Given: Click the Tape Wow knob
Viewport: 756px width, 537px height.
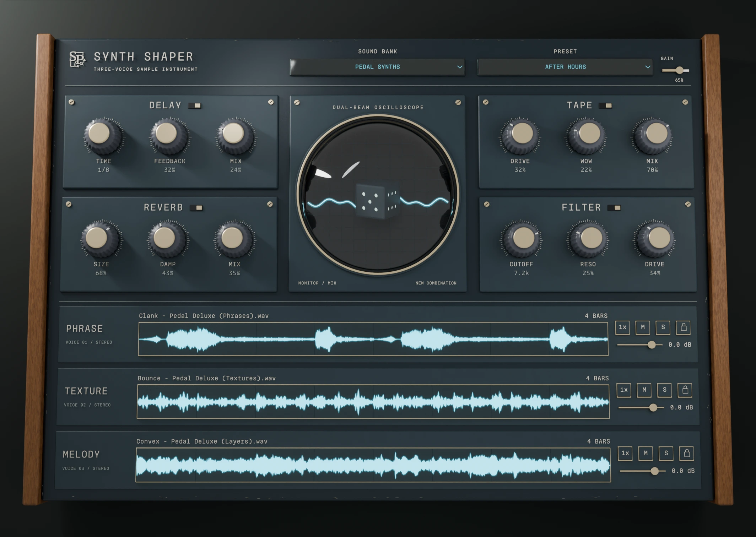Looking at the screenshot, I should [586, 137].
